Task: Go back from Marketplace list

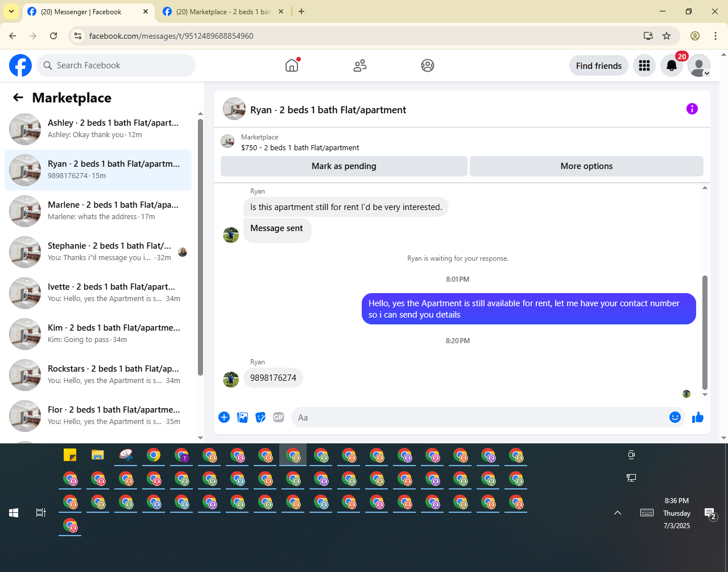Action: pyautogui.click(x=18, y=98)
